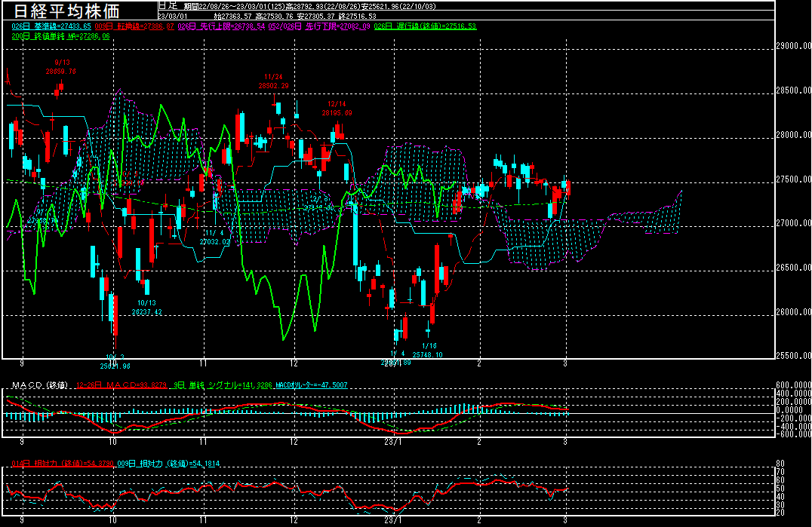
Task: Click the 23/03/01 date in the header
Action: tap(173, 16)
